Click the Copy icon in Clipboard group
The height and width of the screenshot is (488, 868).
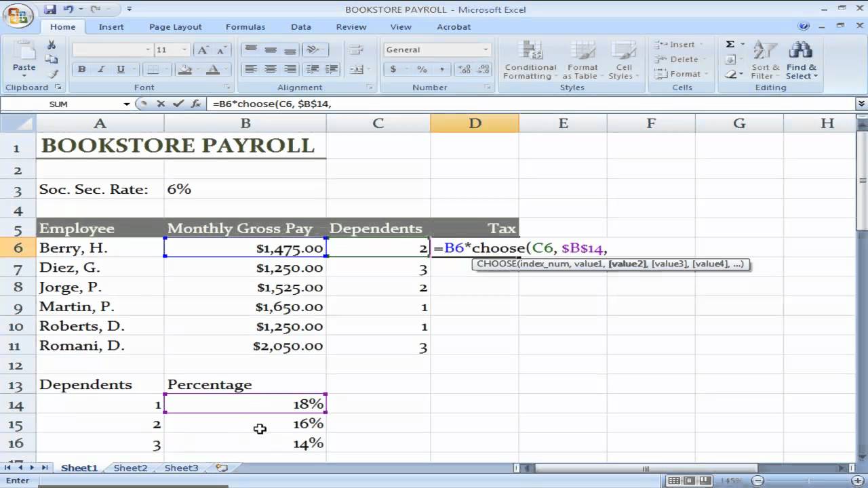pos(52,60)
